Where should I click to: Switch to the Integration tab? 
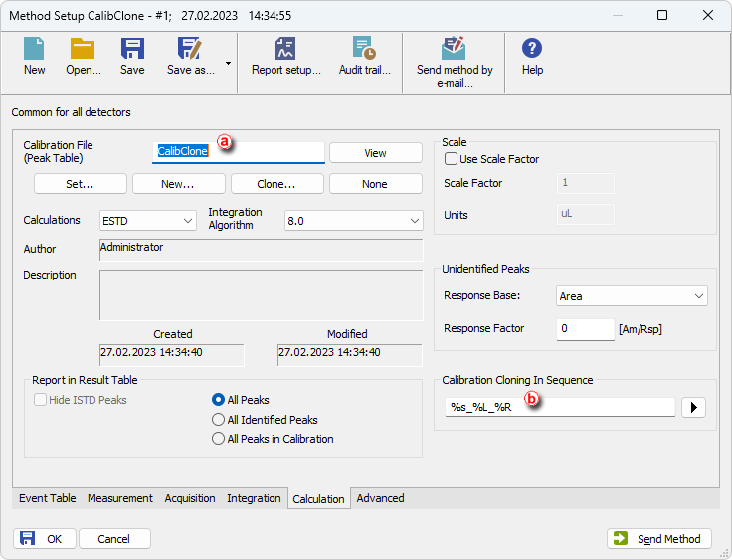pyautogui.click(x=254, y=498)
